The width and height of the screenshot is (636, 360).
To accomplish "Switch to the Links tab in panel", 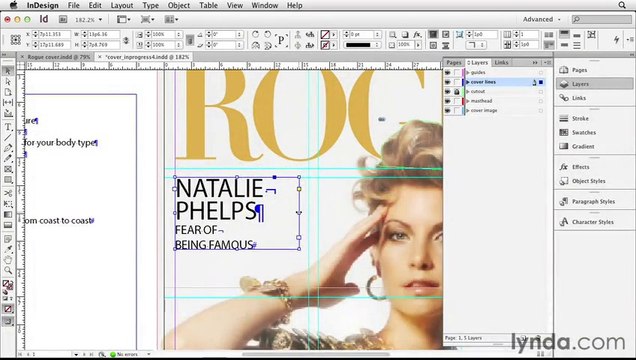I will [501, 62].
